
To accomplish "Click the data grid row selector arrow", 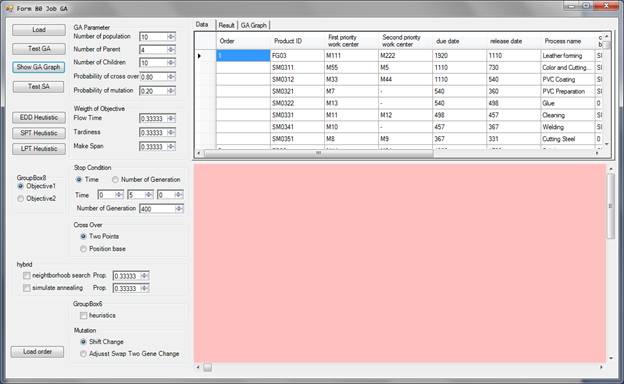I will tap(199, 56).
